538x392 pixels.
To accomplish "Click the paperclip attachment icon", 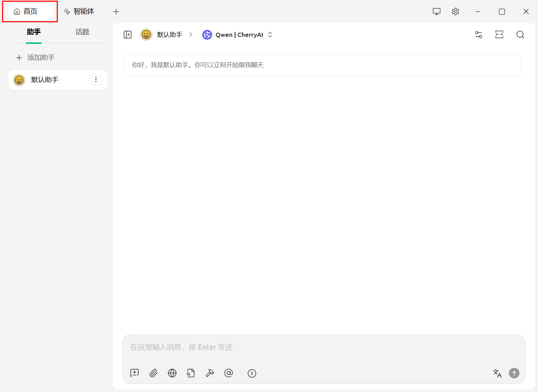I will tap(153, 373).
